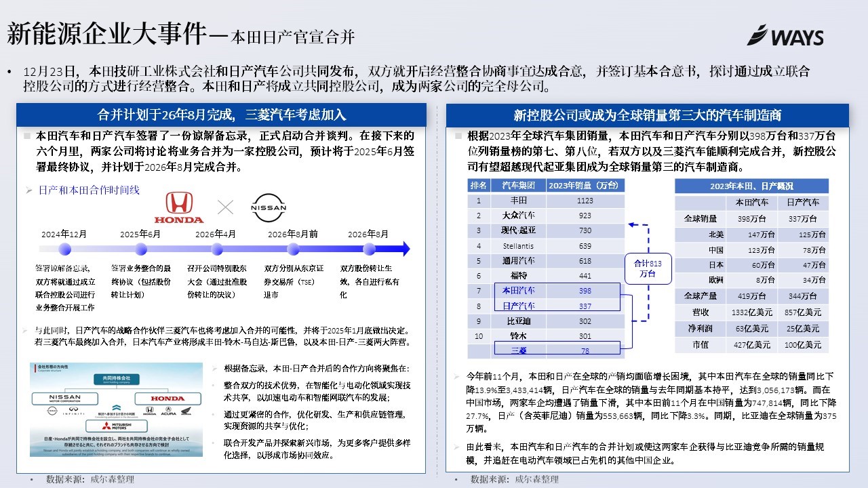Click the 2023年销量（万台） column header

pyautogui.click(x=586, y=186)
